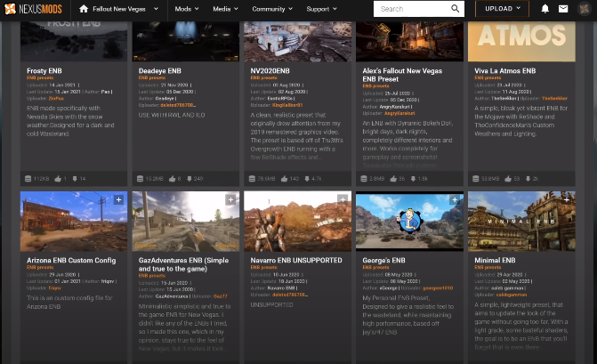Click the plus icon on Arizona ENB thumbnail

tap(119, 200)
